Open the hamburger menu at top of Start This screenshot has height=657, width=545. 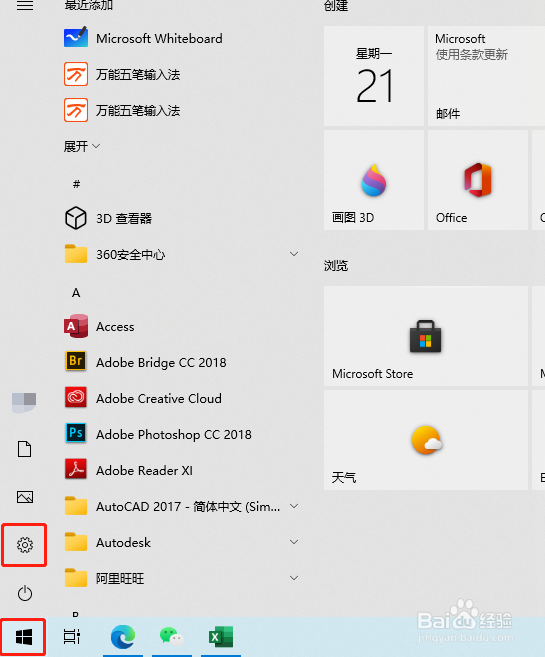[x=25, y=6]
